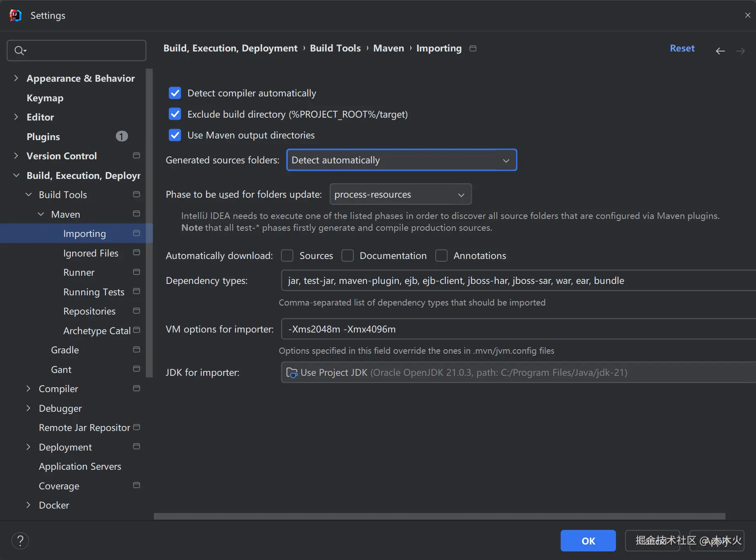Click the Plugins update count badge

click(122, 136)
